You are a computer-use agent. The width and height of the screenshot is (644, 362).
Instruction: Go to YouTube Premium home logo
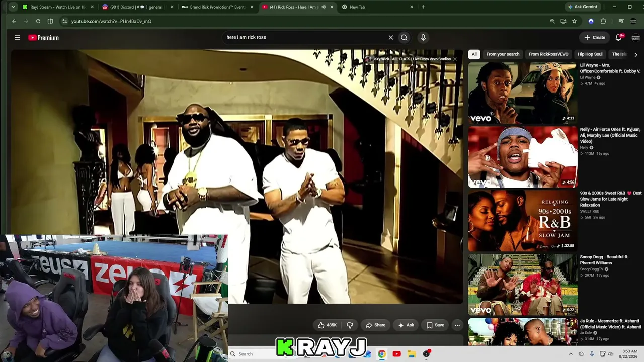[x=44, y=38]
